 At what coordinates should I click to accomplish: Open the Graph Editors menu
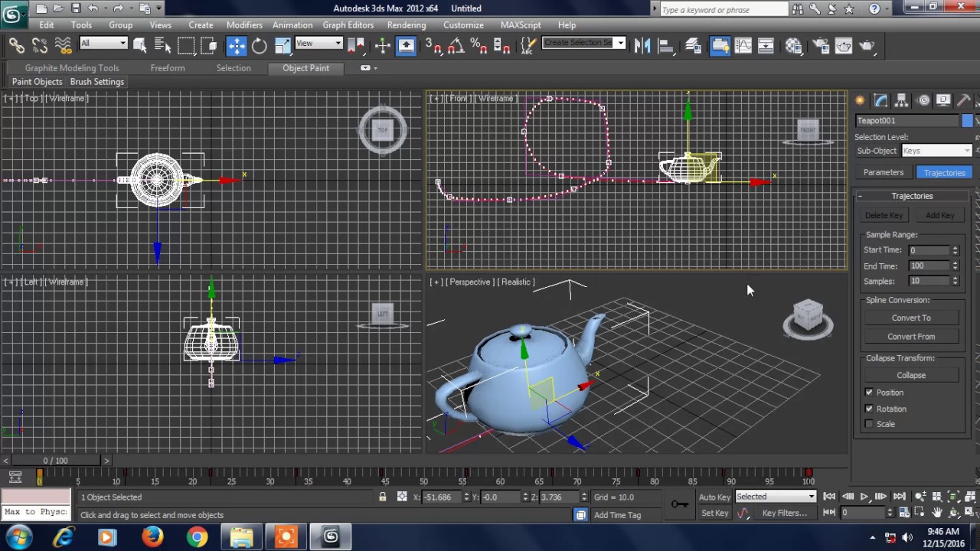click(x=348, y=25)
